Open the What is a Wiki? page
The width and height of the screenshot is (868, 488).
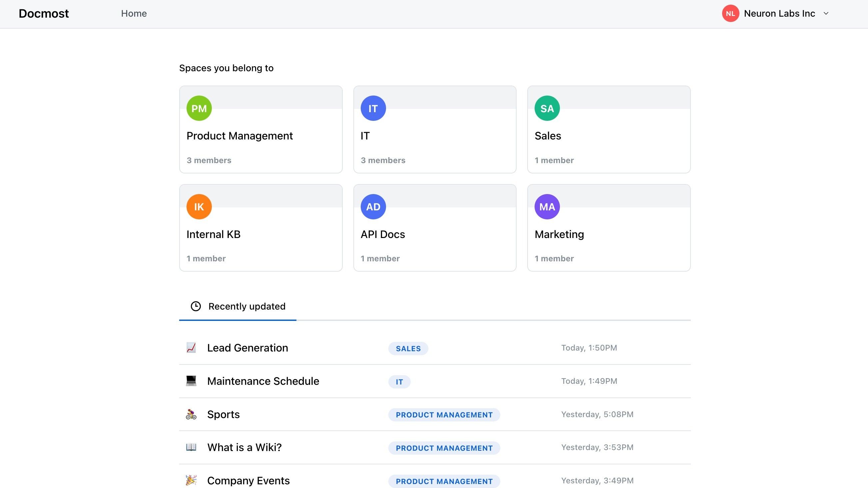(x=244, y=447)
